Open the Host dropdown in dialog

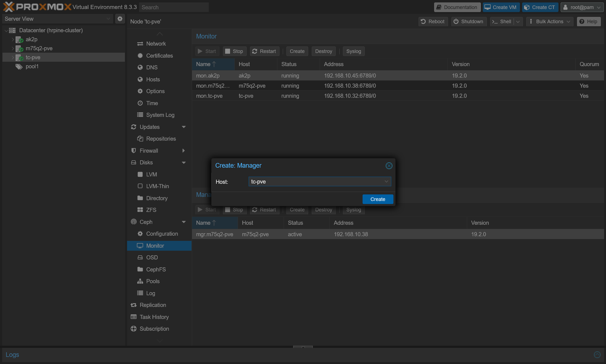386,182
